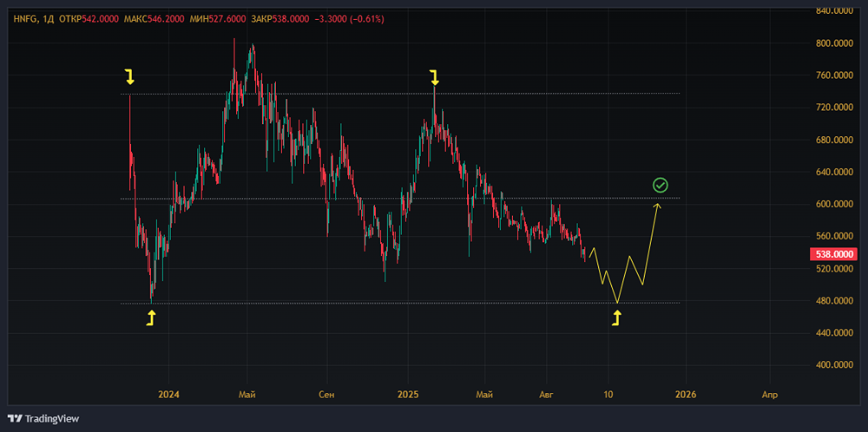Click the 440.0000 price axis label
The image size is (868, 432).
coord(836,333)
